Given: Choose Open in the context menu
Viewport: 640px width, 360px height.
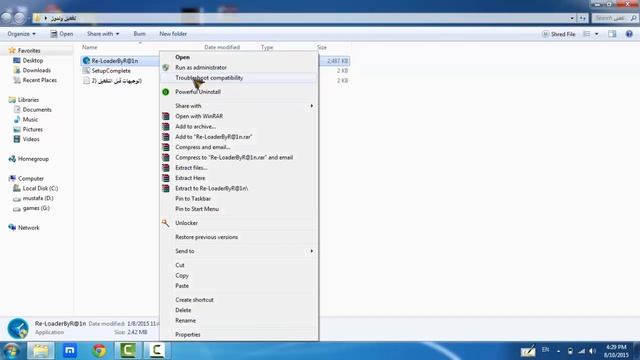Looking at the screenshot, I should (182, 57).
